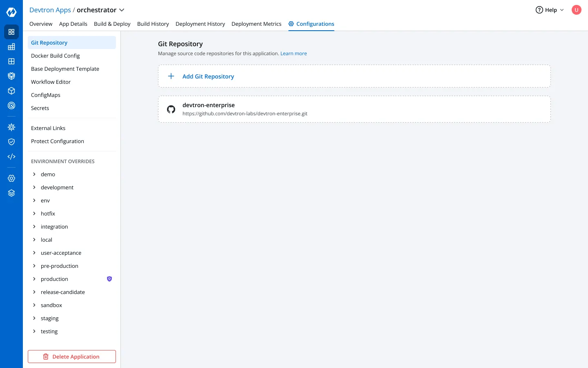Expand the integration environment override
Image resolution: width=588 pixels, height=368 pixels.
34,227
